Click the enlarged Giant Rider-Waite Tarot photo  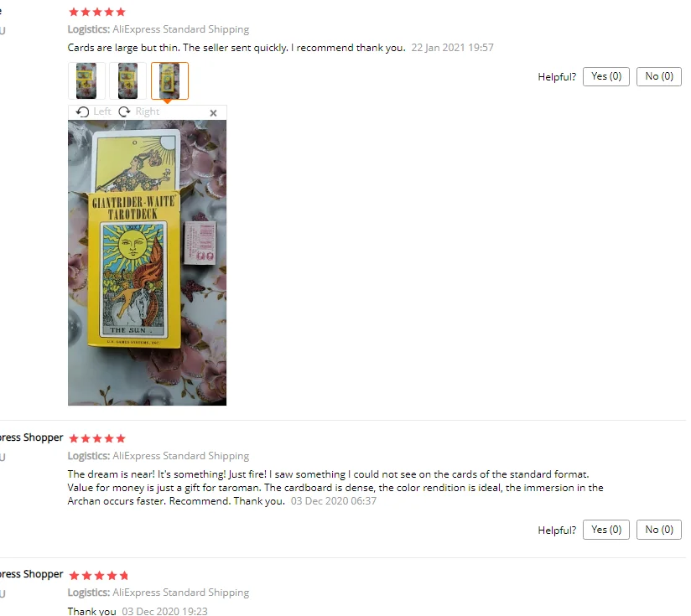tap(148, 263)
